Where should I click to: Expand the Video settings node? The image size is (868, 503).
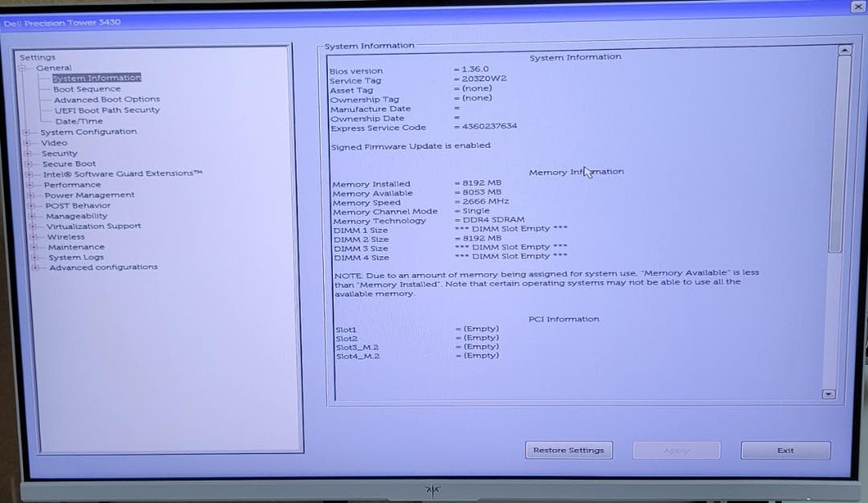click(x=27, y=142)
